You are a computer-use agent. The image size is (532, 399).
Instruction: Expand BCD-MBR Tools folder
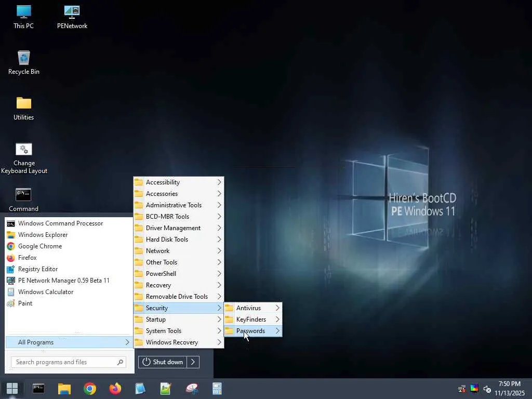(x=179, y=217)
